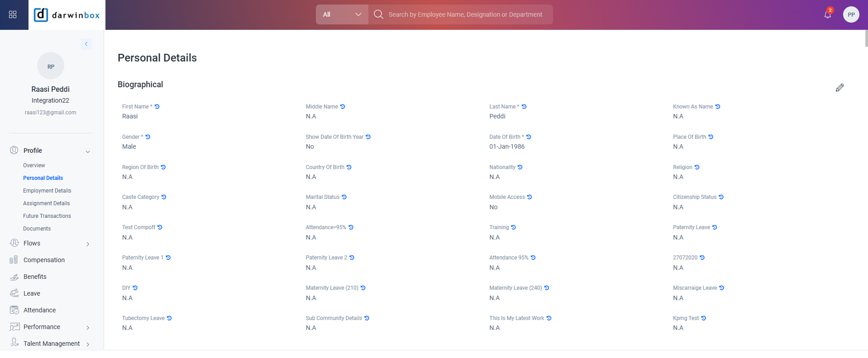868x358 pixels.
Task: Click the darwinbox logo
Action: pyautogui.click(x=67, y=15)
